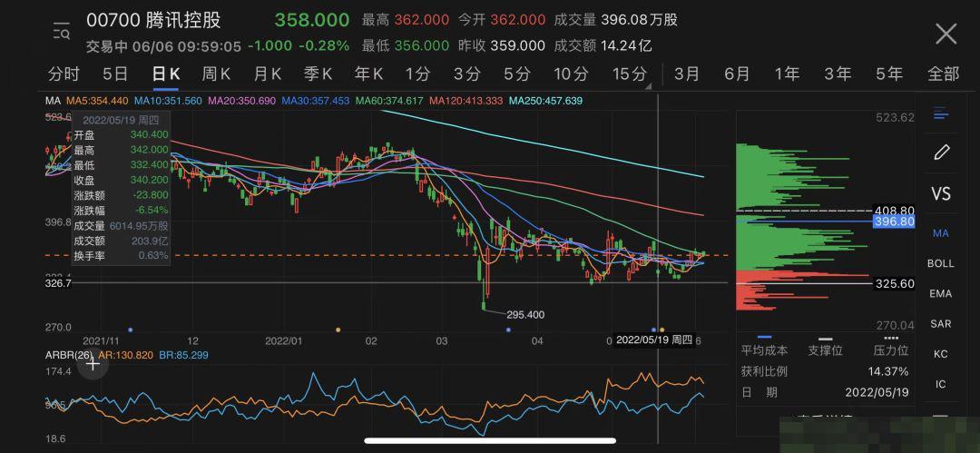This screenshot has height=453, width=980.
Task: Click the 支撑位 legend item
Action: click(x=826, y=346)
